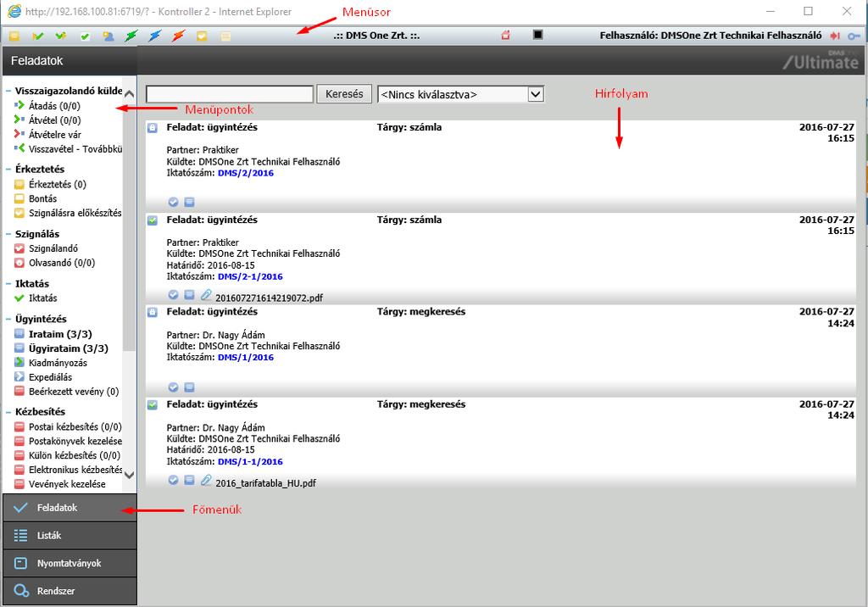Click the search text field
Image resolution: width=868 pixels, height=607 pixels.
(x=230, y=94)
